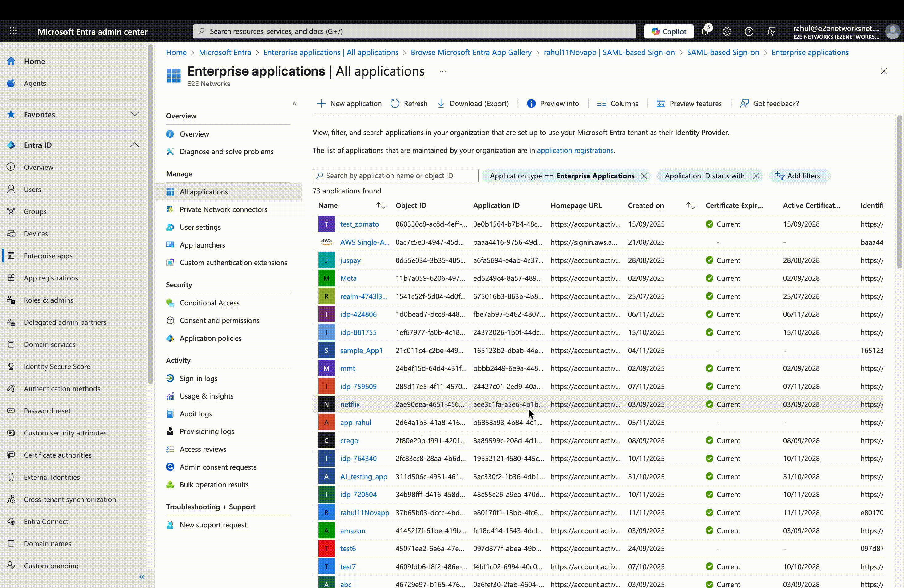Collapse the left navigation pane
904x588 pixels.
[142, 577]
